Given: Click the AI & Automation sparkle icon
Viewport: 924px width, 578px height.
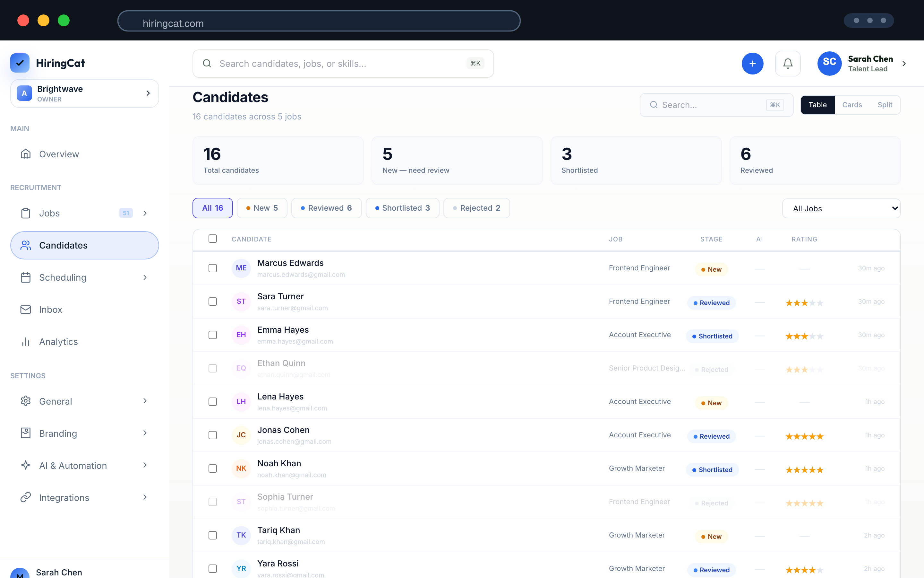Looking at the screenshot, I should 26,465.
